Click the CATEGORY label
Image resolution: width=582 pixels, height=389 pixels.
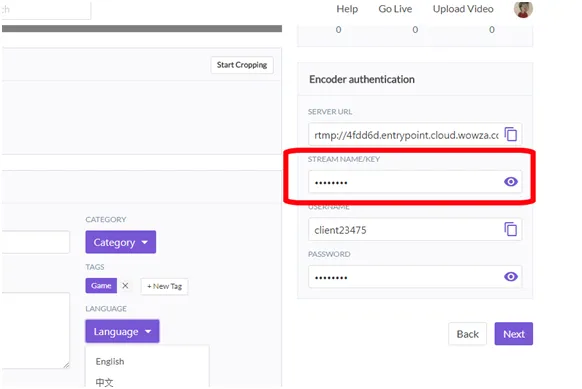pyautogui.click(x=106, y=219)
